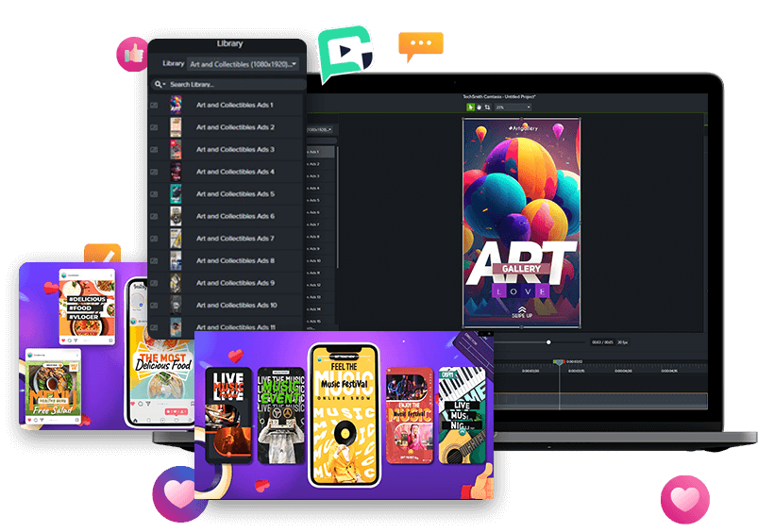The image size is (774, 532).
Task: Click the magnifier search icon in Library
Action: (160, 84)
